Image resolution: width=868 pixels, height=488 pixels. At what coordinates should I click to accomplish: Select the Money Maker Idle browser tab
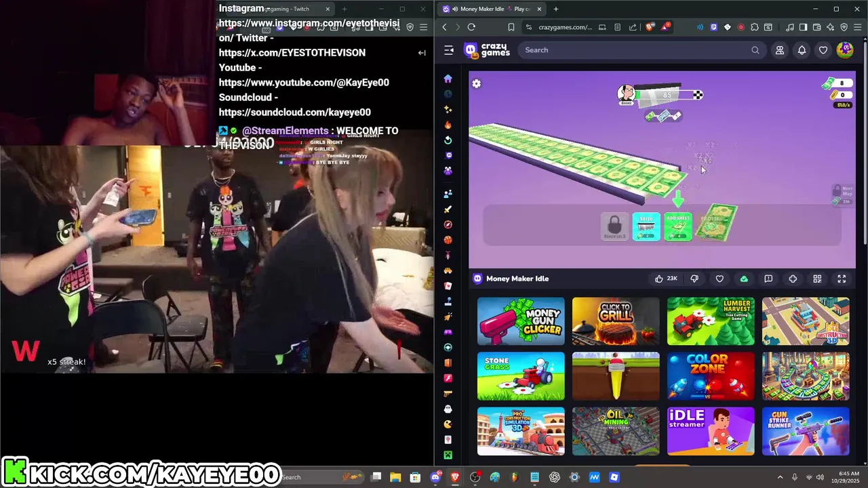click(x=492, y=9)
